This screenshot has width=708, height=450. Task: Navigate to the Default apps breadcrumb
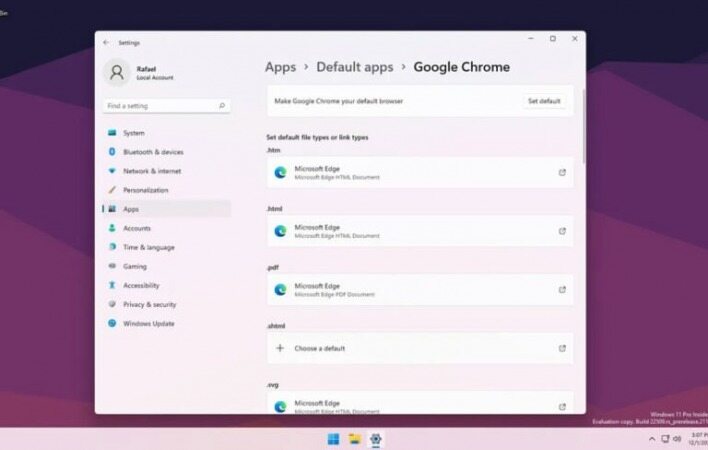click(354, 67)
